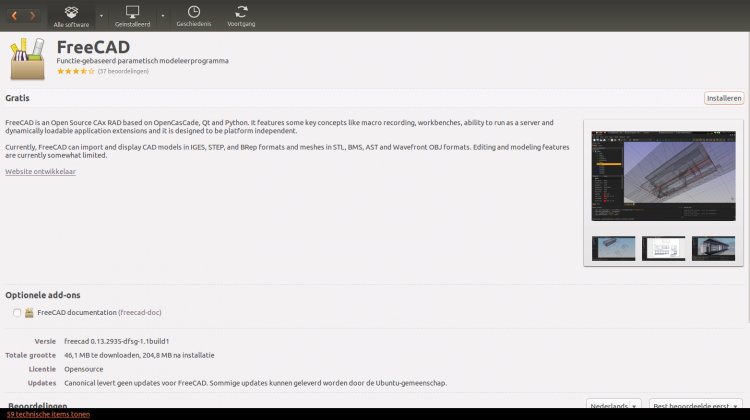750x420 pixels.
Task: Click the FreeCAD package box icon
Action: tap(28, 59)
